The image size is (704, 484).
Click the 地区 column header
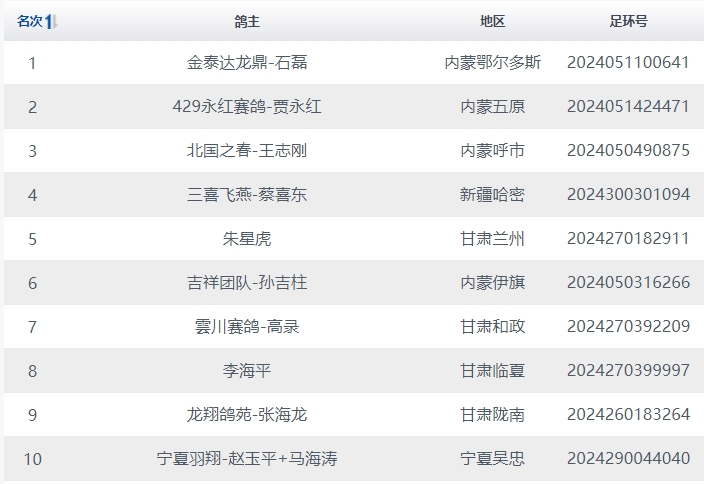pyautogui.click(x=492, y=21)
